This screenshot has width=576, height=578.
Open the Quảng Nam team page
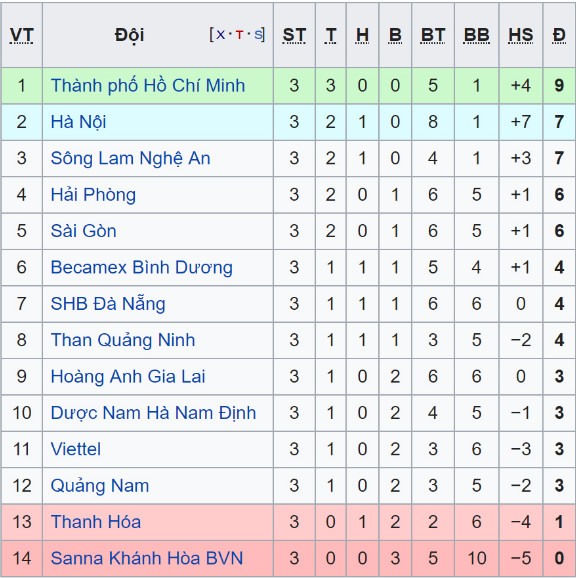[100, 486]
